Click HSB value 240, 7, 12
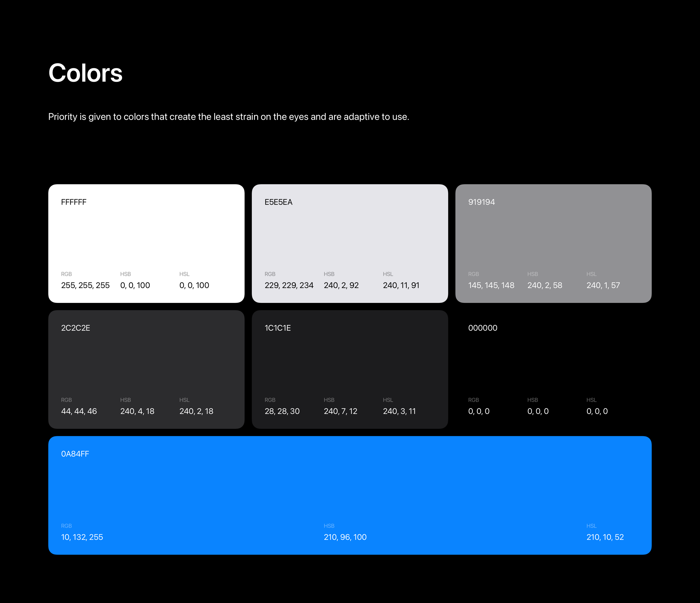This screenshot has height=603, width=700. pyautogui.click(x=340, y=411)
